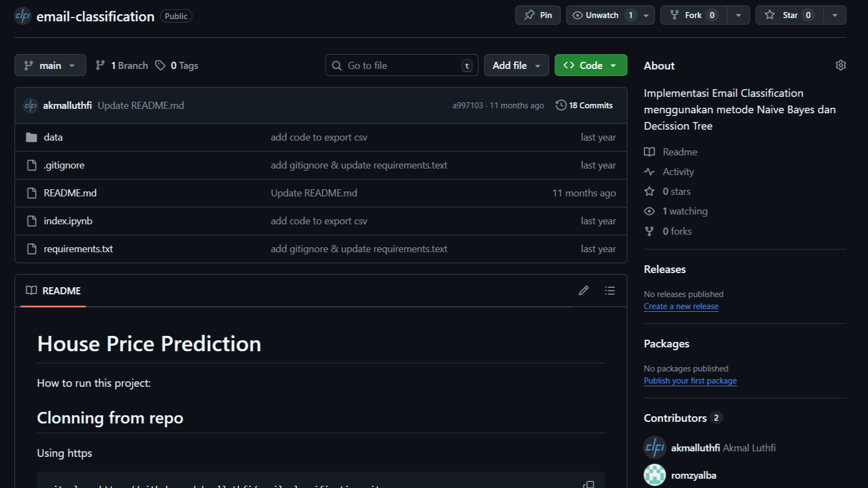The image size is (868, 488).
Task: Edit README with the pencil icon
Action: (583, 291)
